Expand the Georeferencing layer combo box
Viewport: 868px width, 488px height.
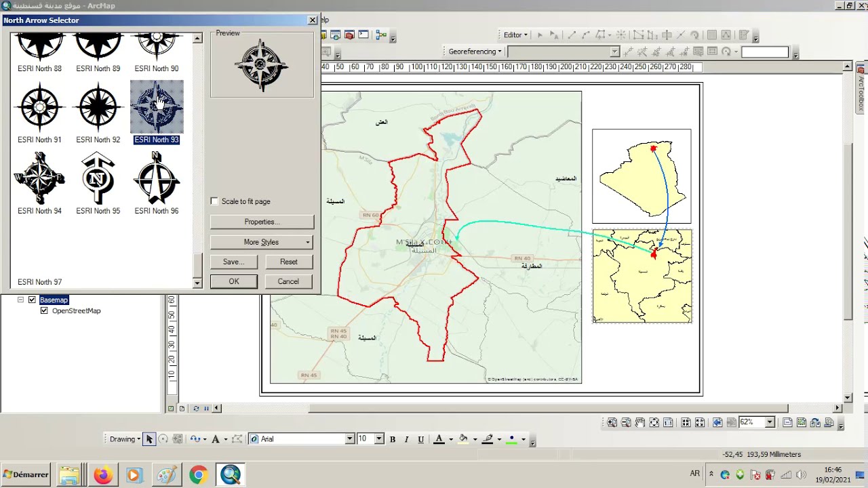point(614,52)
